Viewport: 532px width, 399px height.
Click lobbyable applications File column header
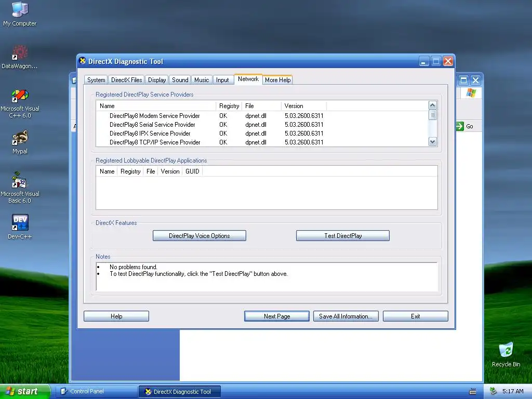151,171
